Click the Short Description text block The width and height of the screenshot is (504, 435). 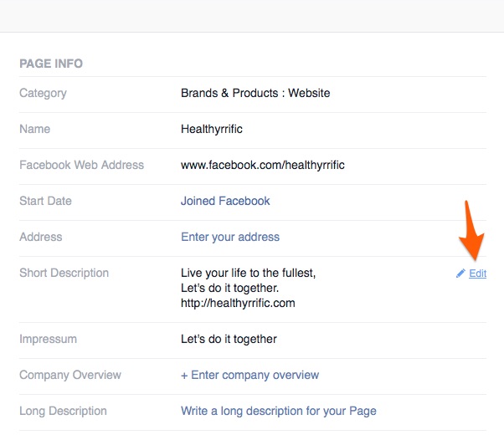pyautogui.click(x=248, y=288)
